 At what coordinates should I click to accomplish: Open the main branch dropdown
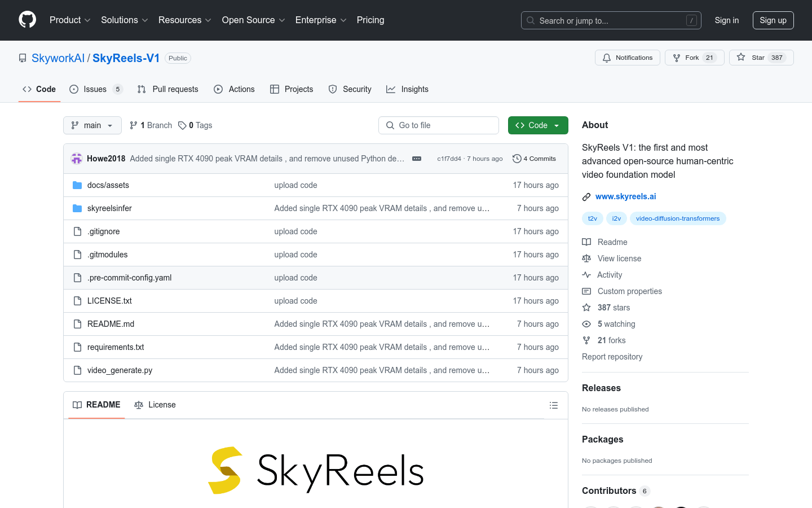point(92,125)
